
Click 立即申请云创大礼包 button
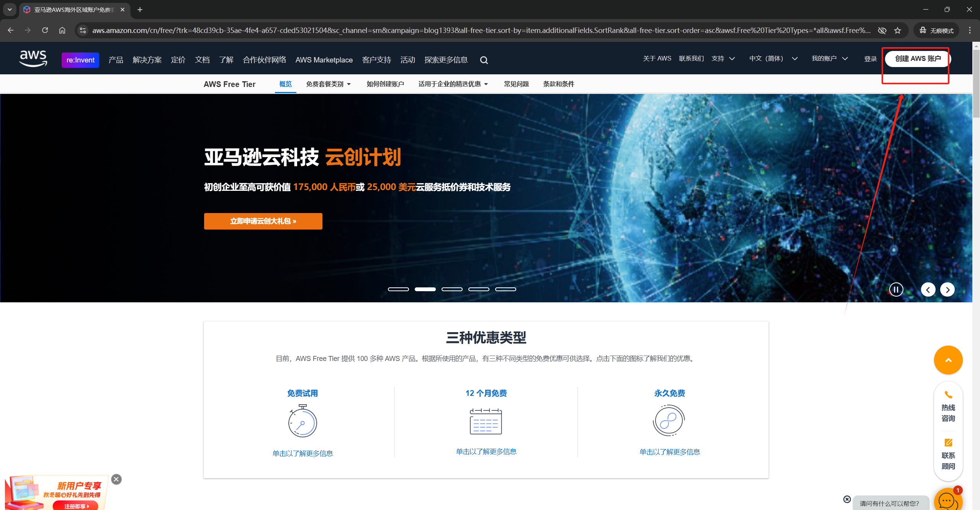tap(263, 221)
